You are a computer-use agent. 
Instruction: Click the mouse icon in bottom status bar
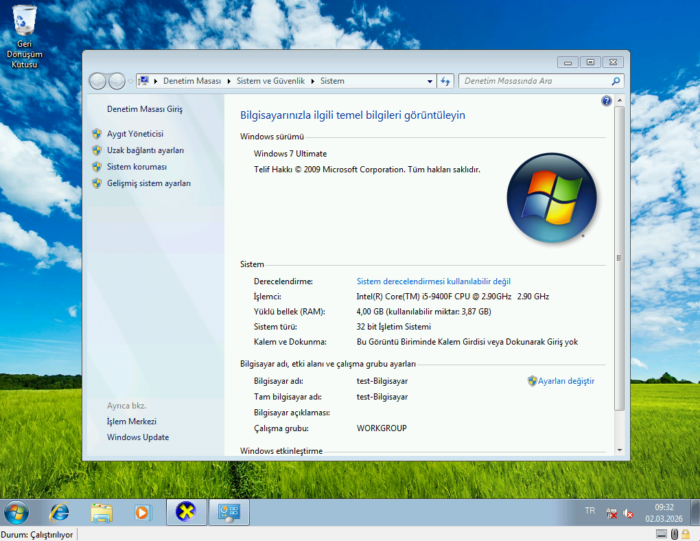tap(675, 534)
